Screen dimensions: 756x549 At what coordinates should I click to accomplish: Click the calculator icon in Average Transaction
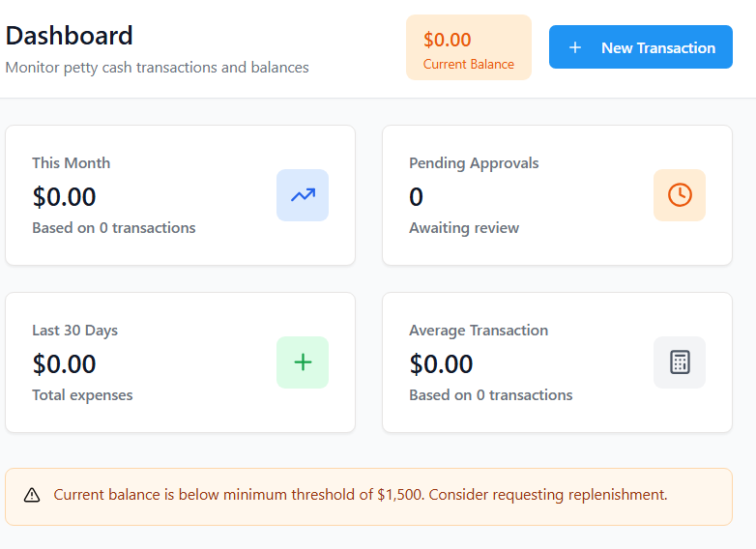click(x=680, y=362)
